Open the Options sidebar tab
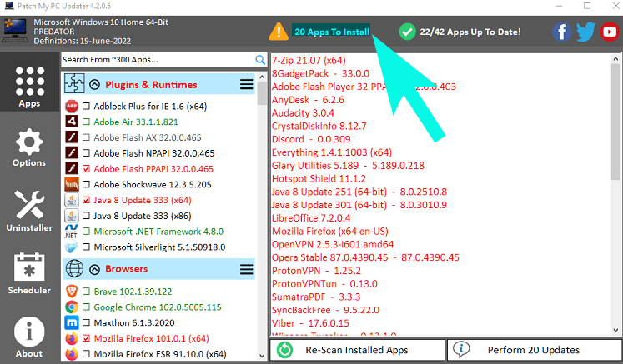The image size is (623, 364). pos(29,147)
